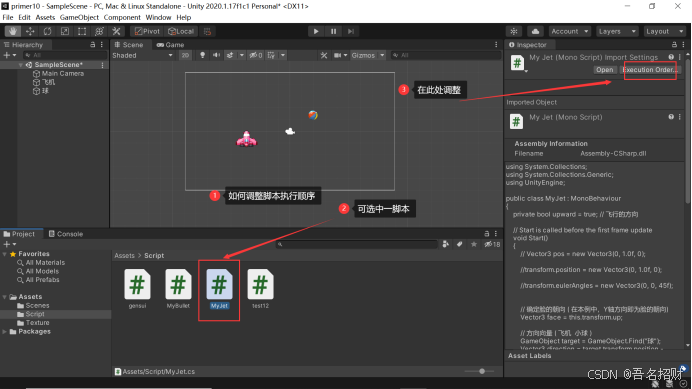Adjust Project icon size slider
This screenshot has height=389, width=692.
(482, 371)
